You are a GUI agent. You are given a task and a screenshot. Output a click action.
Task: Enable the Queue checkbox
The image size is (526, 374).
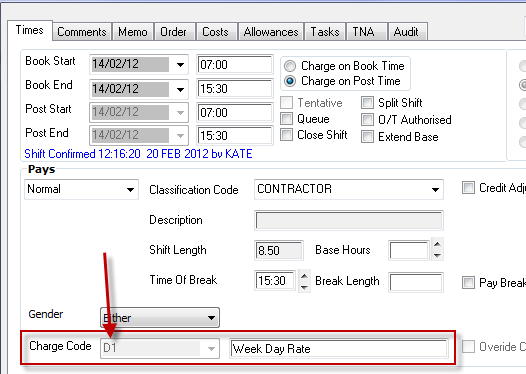coord(286,118)
